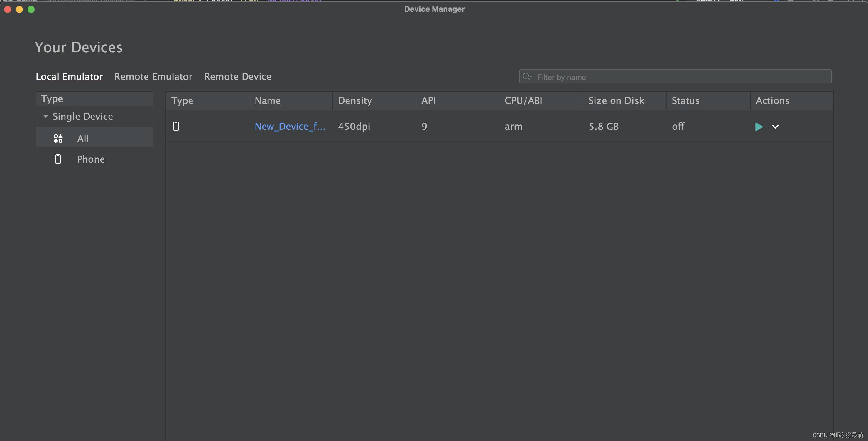Sort the table by the Density column header
Image resolution: width=868 pixels, height=441 pixels.
[355, 100]
